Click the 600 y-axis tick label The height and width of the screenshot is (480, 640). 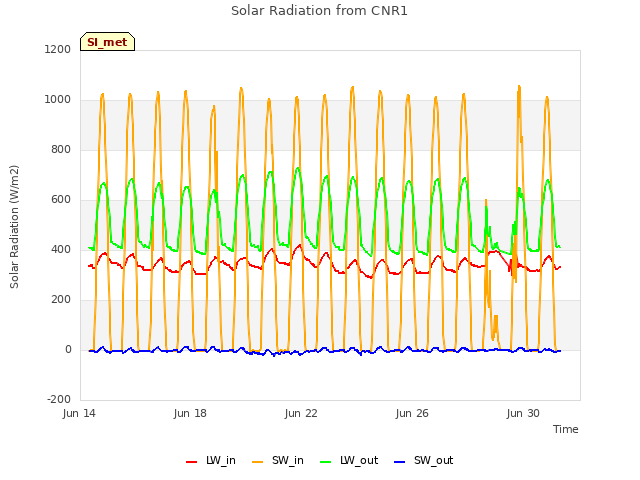coord(61,200)
